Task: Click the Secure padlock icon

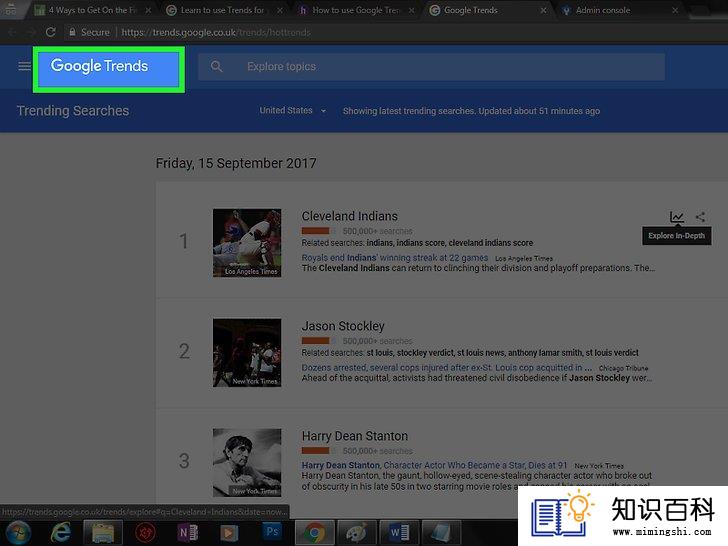Action: click(x=72, y=32)
